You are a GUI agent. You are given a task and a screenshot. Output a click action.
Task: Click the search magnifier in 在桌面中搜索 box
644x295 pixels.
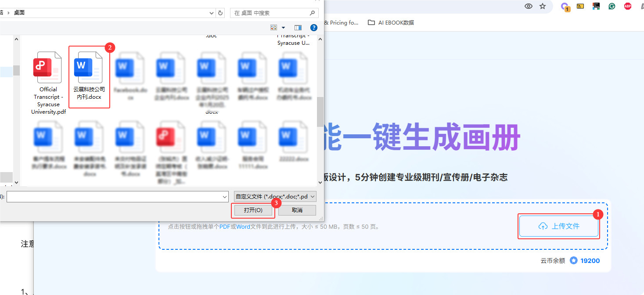pyautogui.click(x=312, y=13)
